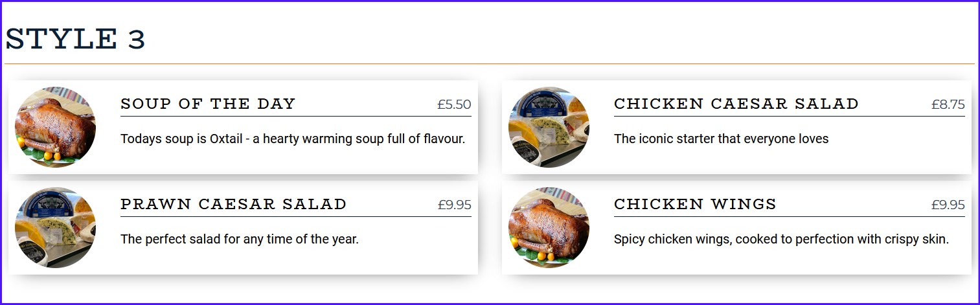Click the orange divider under STYLE 3
Screen dimensions: 980x305
point(490,64)
